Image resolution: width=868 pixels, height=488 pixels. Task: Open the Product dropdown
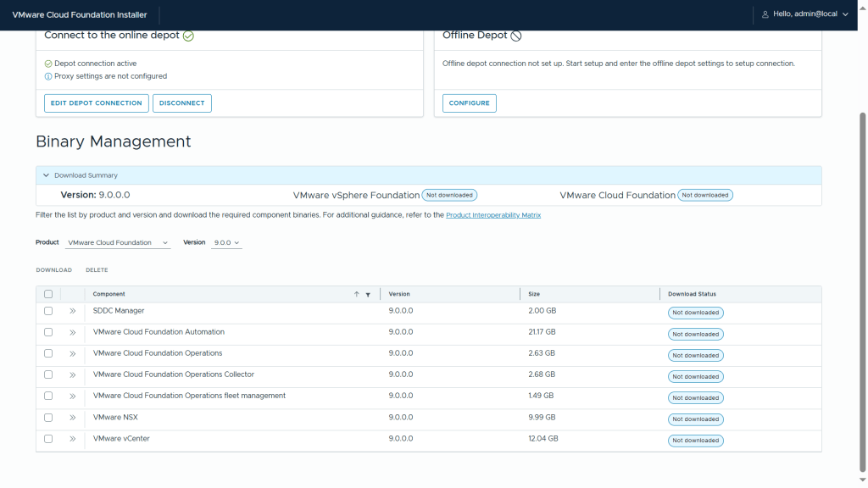[118, 243]
